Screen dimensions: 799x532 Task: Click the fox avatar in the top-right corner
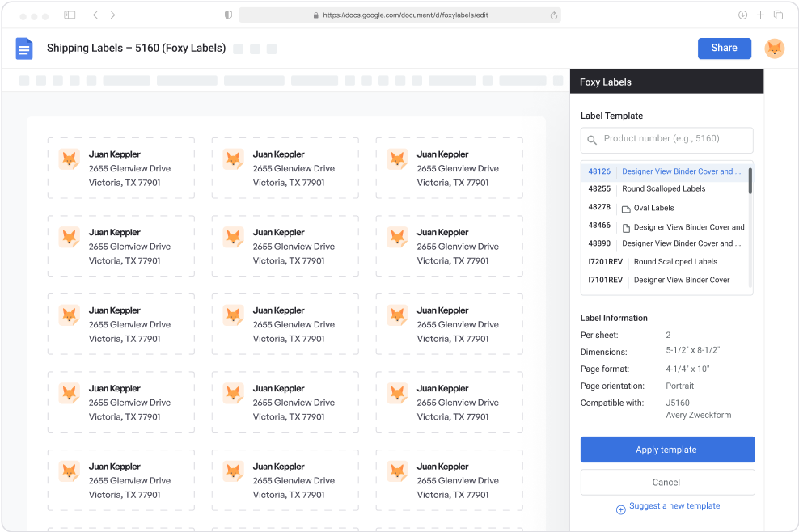click(774, 49)
